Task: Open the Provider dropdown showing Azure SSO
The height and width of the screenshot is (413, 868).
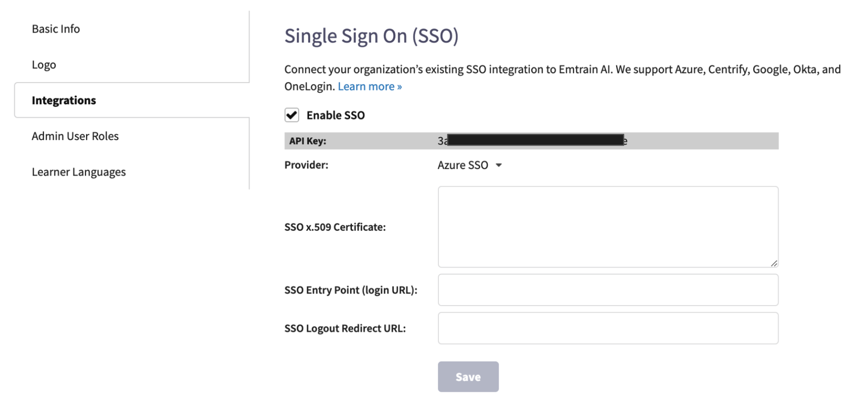Action: (469, 165)
